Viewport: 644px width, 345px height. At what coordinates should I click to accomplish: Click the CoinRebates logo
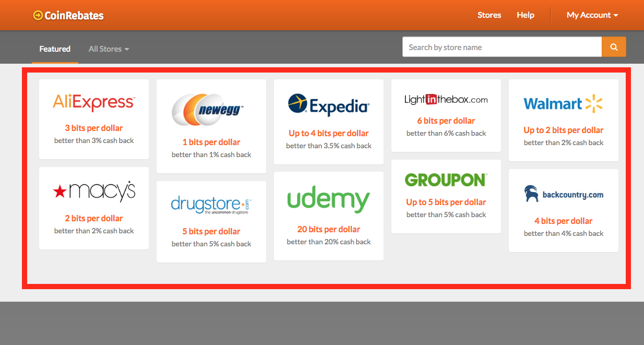pyautogui.click(x=68, y=15)
